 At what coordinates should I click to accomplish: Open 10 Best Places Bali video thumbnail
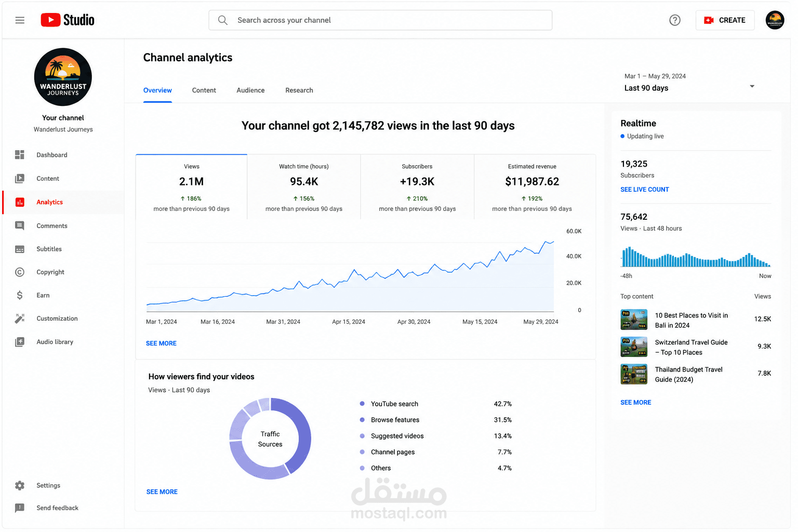634,320
